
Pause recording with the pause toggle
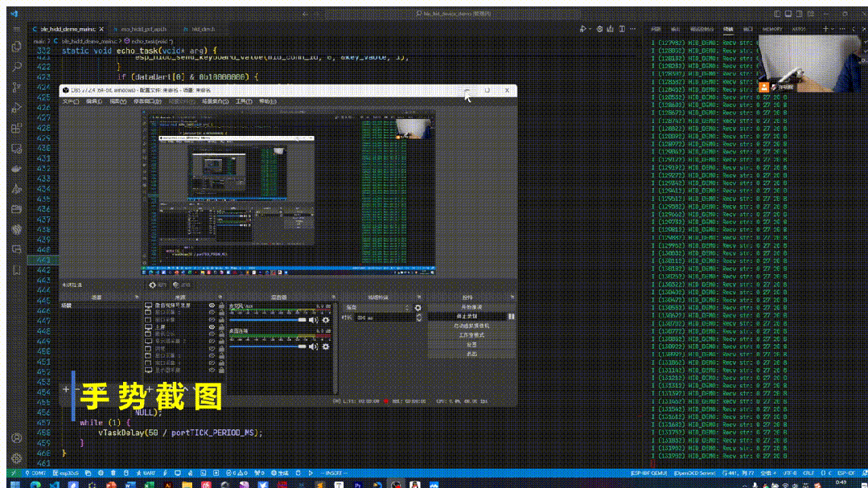(x=511, y=317)
